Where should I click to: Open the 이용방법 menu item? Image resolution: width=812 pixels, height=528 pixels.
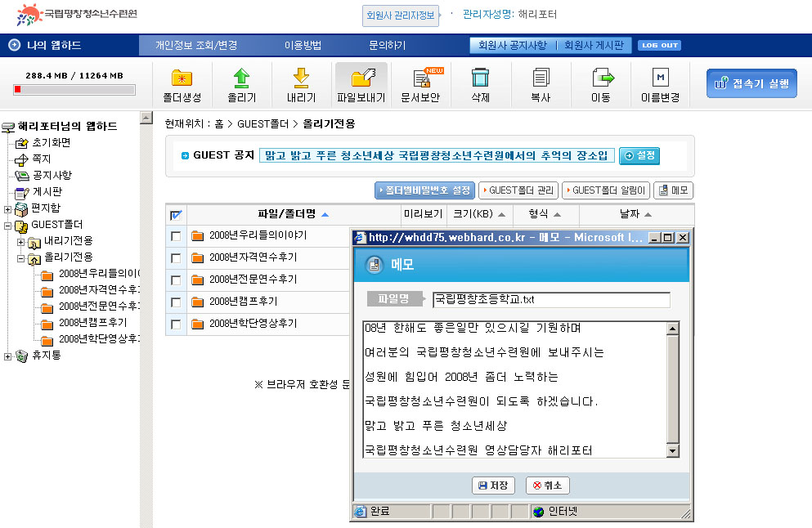(303, 46)
